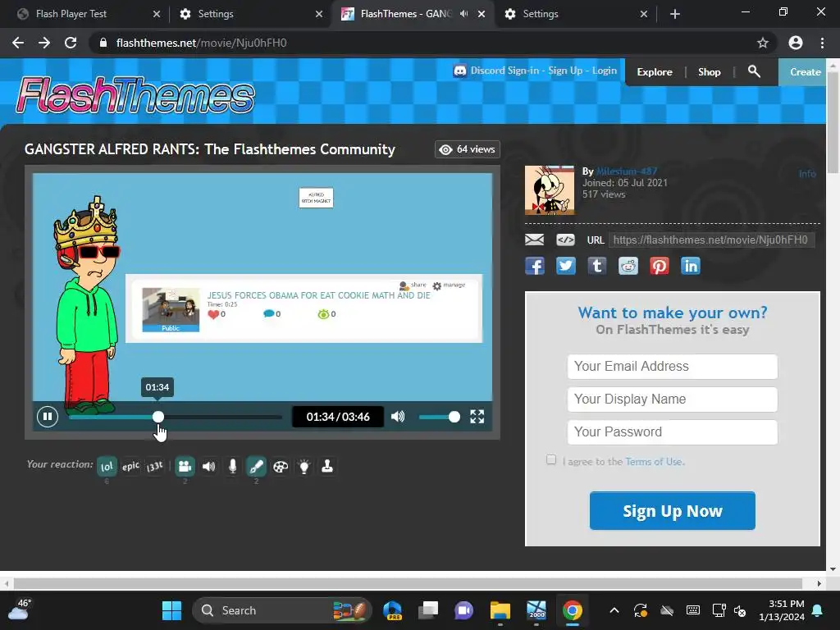Click the Your Display Name field
Image resolution: width=840 pixels, height=630 pixels.
click(673, 399)
